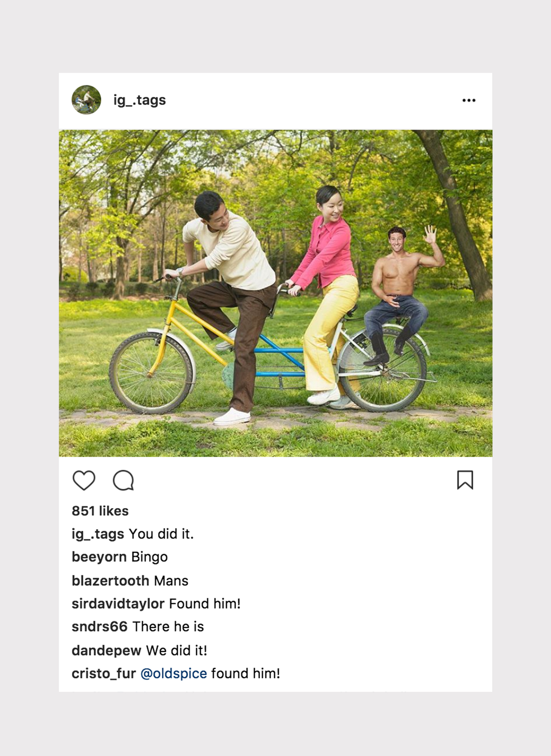The height and width of the screenshot is (756, 551).
Task: Go to sirdavidtaylor's profile
Action: click(118, 604)
